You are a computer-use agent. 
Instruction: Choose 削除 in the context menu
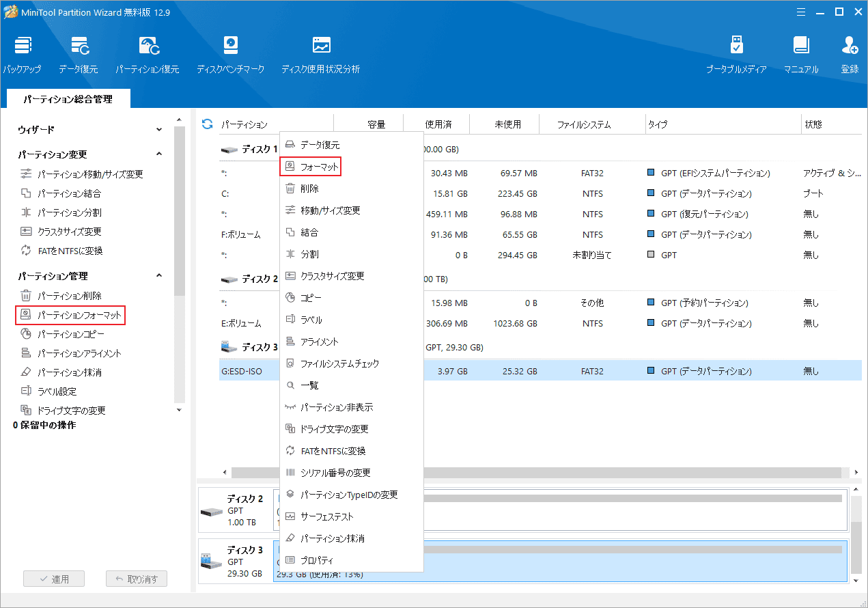click(352, 189)
